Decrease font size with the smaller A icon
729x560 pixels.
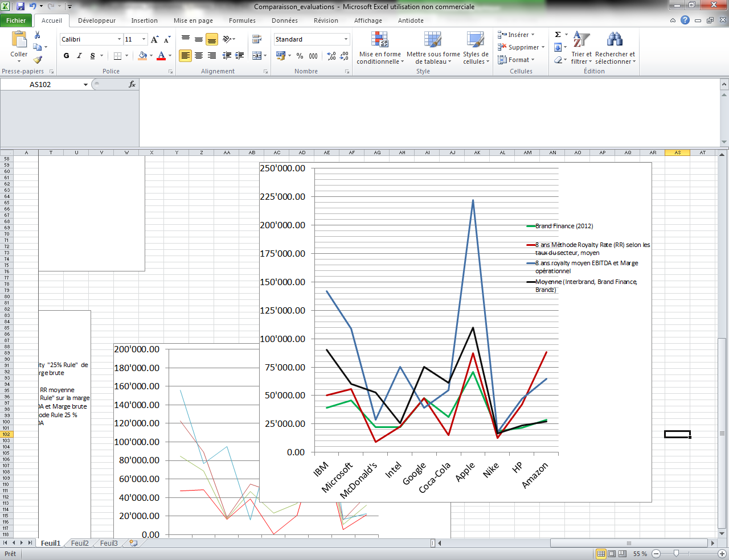167,39
